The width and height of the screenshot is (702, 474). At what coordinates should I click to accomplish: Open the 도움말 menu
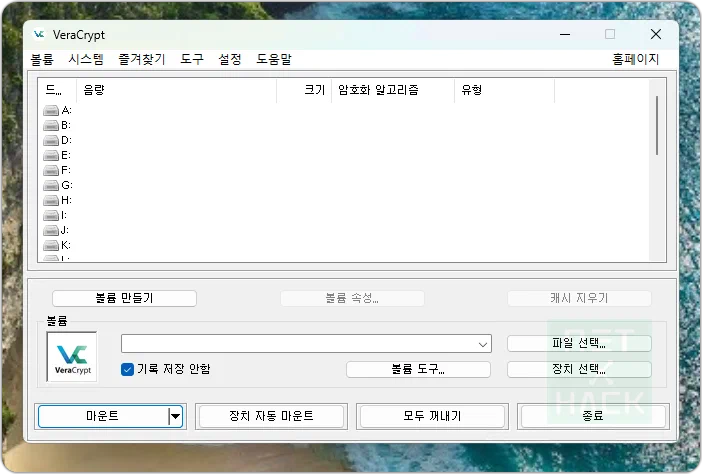tap(274, 60)
